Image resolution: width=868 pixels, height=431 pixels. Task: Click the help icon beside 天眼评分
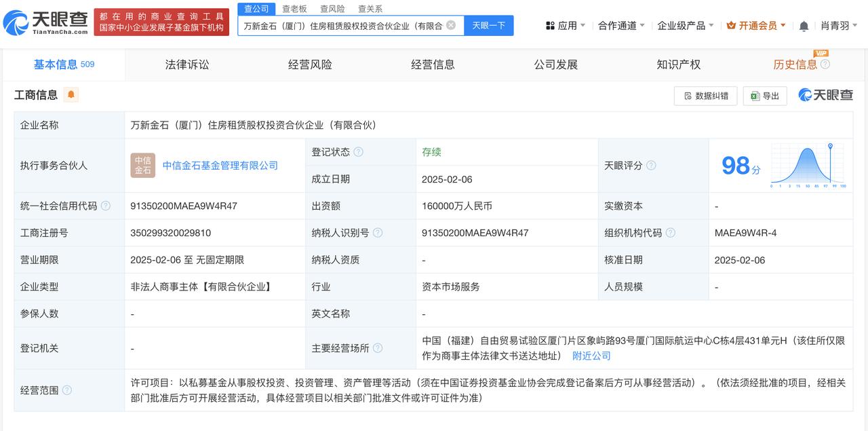tap(651, 166)
